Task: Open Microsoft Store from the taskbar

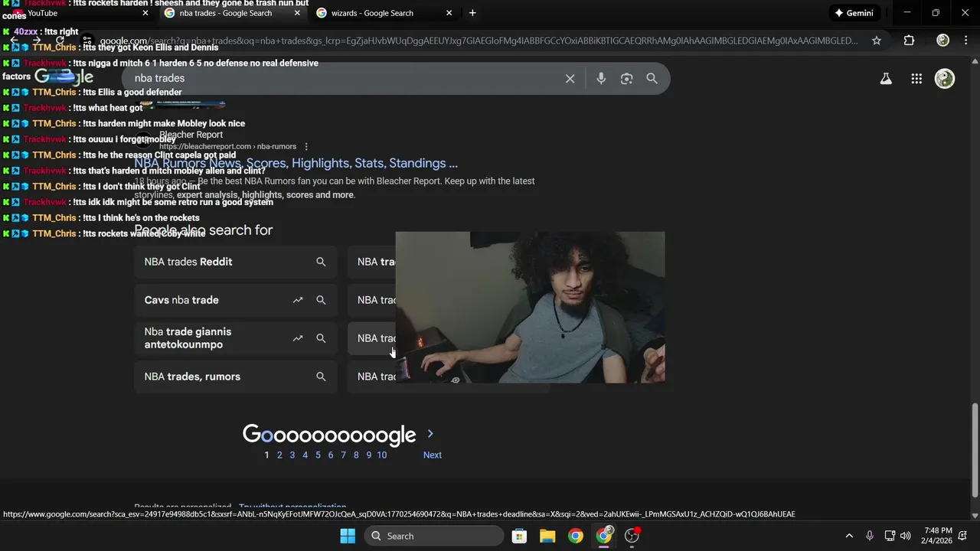Action: [x=519, y=536]
